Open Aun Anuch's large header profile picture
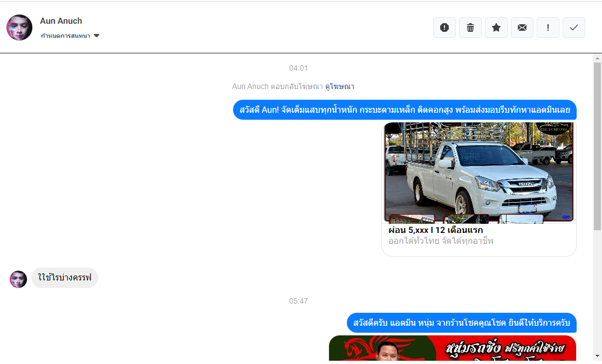Viewport: 602px width, 364px height. pos(19,28)
